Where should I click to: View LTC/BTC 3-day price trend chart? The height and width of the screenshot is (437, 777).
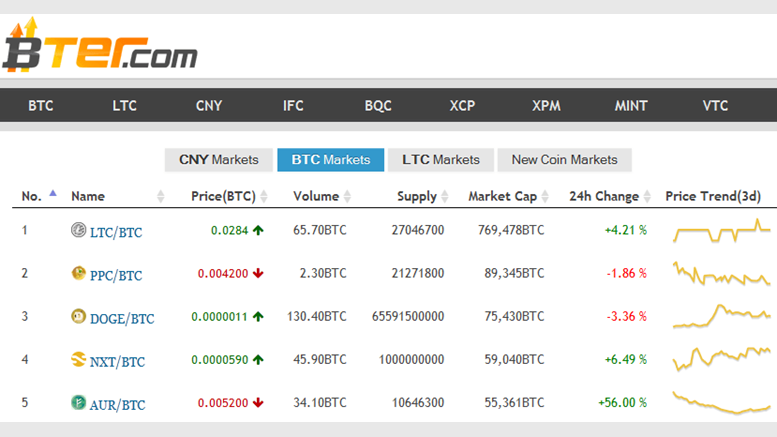722,230
